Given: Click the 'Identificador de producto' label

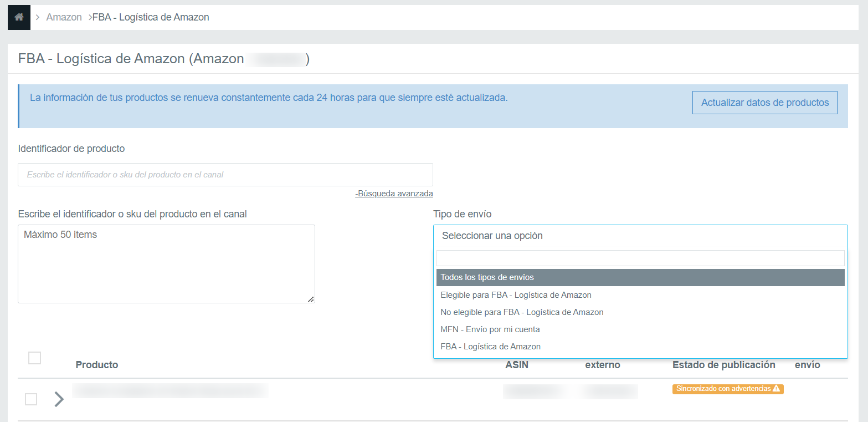Looking at the screenshot, I should pyautogui.click(x=71, y=149).
